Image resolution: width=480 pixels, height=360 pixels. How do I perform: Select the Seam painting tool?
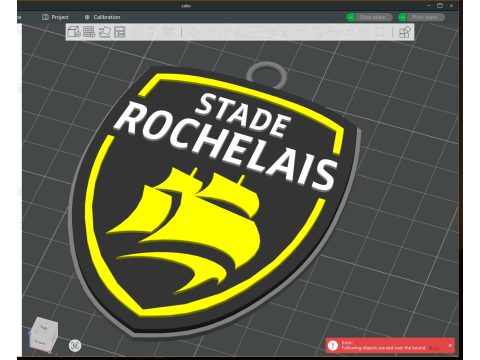[x=302, y=32]
